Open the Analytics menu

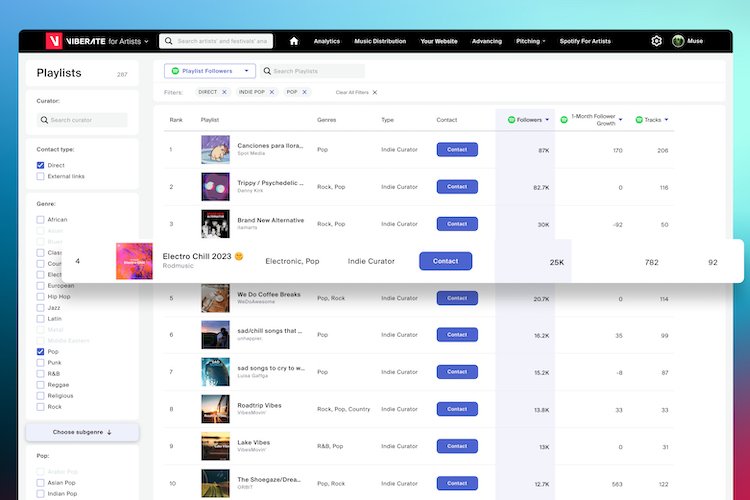(327, 41)
